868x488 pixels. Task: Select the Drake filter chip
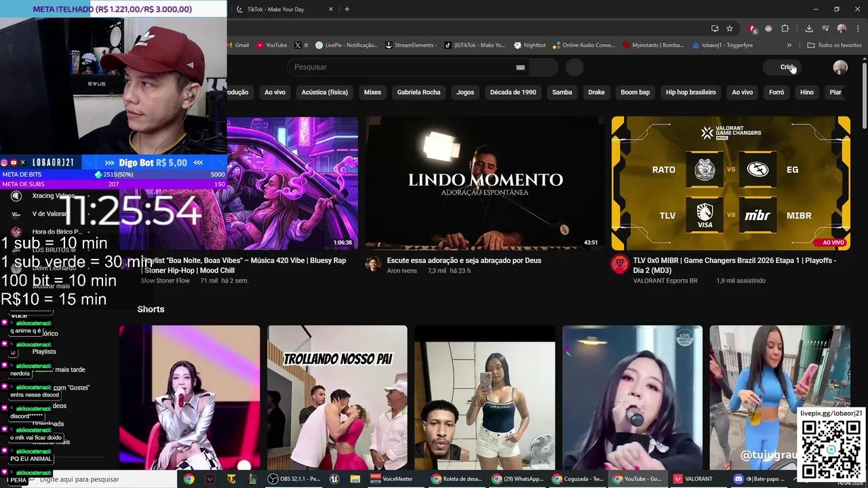(x=596, y=92)
